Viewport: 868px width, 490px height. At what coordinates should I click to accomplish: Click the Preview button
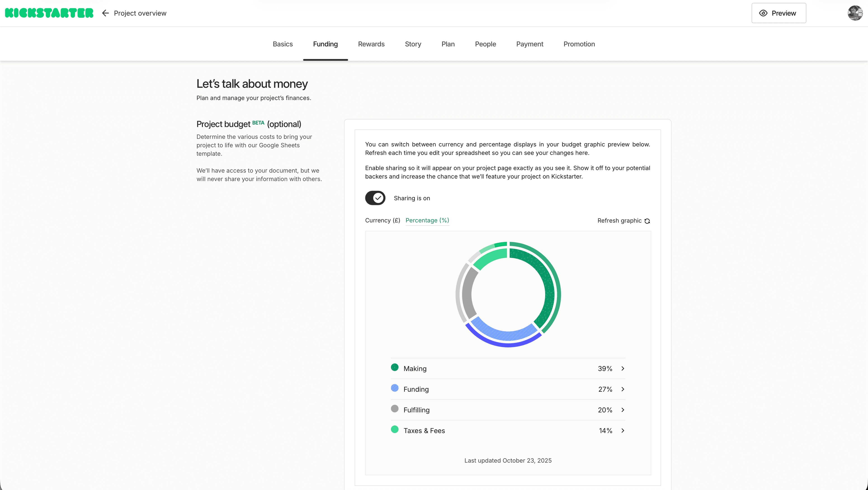779,13
